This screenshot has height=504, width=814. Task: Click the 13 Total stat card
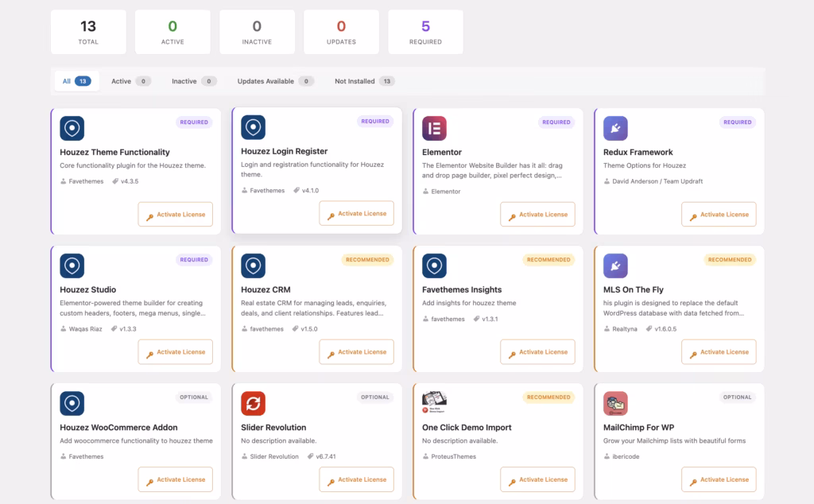coord(88,32)
